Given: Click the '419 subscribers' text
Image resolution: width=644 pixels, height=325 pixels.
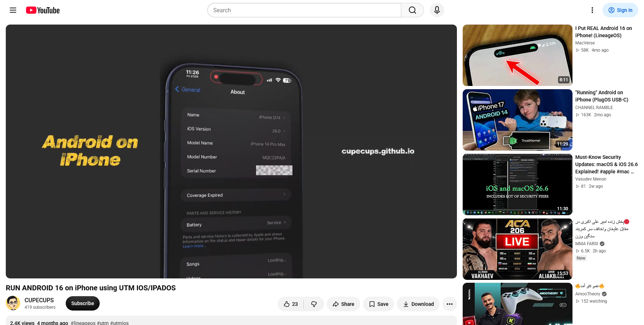Looking at the screenshot, I should coord(40,307).
